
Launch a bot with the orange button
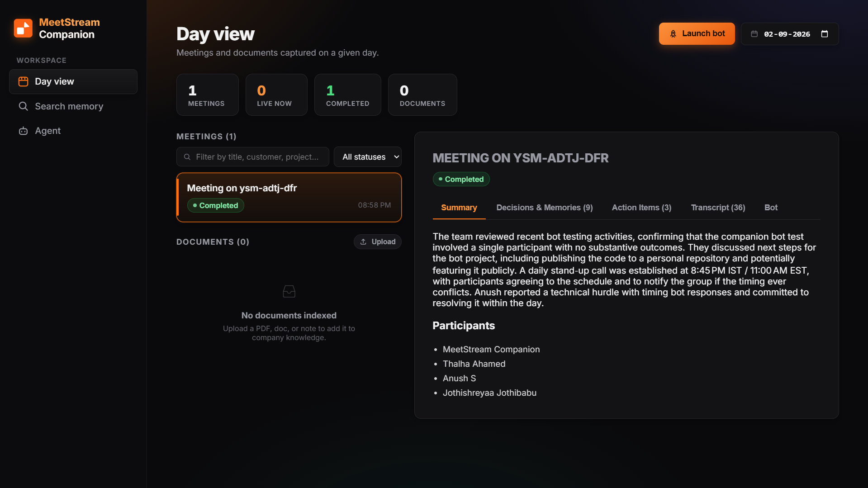click(x=697, y=34)
